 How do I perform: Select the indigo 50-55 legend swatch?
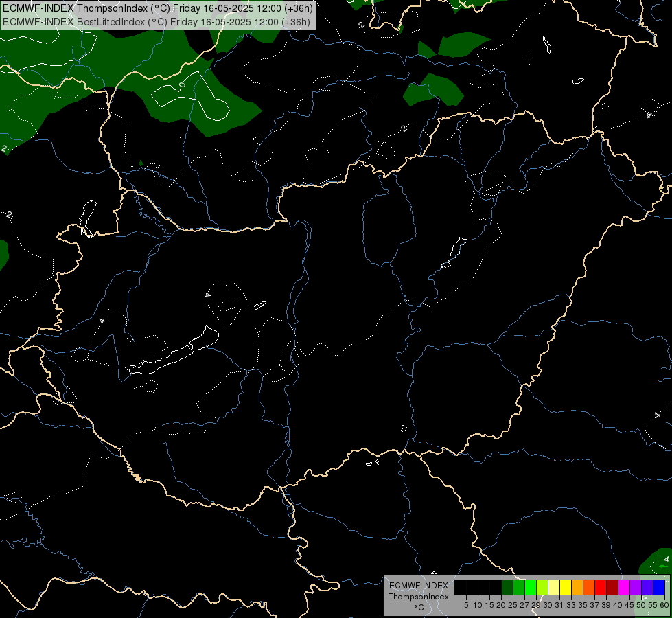(647, 587)
